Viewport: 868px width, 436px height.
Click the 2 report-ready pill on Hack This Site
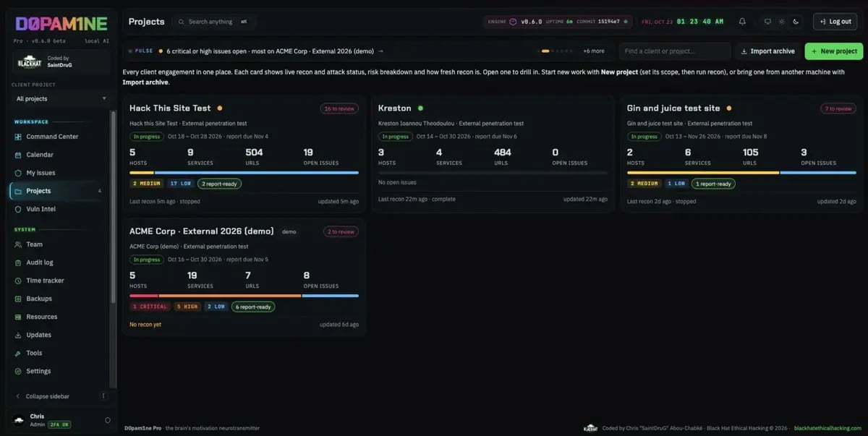point(219,184)
